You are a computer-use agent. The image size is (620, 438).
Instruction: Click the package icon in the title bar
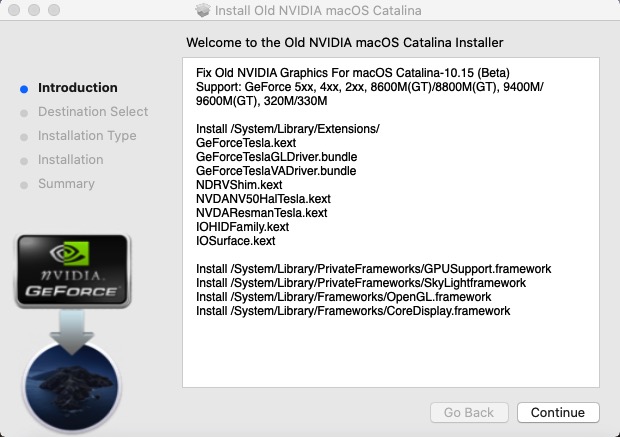pos(203,10)
